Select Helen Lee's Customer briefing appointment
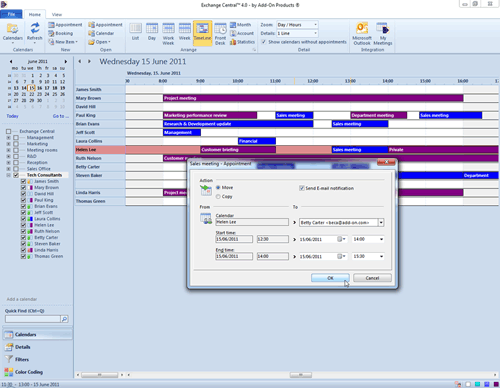 (238, 150)
